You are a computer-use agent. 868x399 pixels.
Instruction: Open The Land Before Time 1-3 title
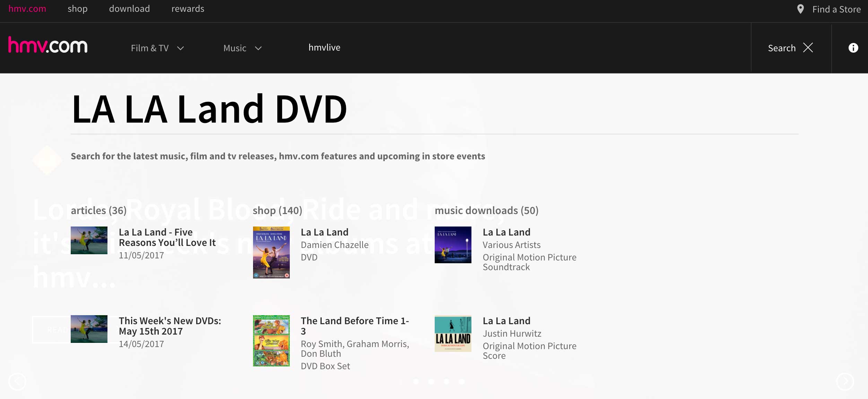(355, 326)
